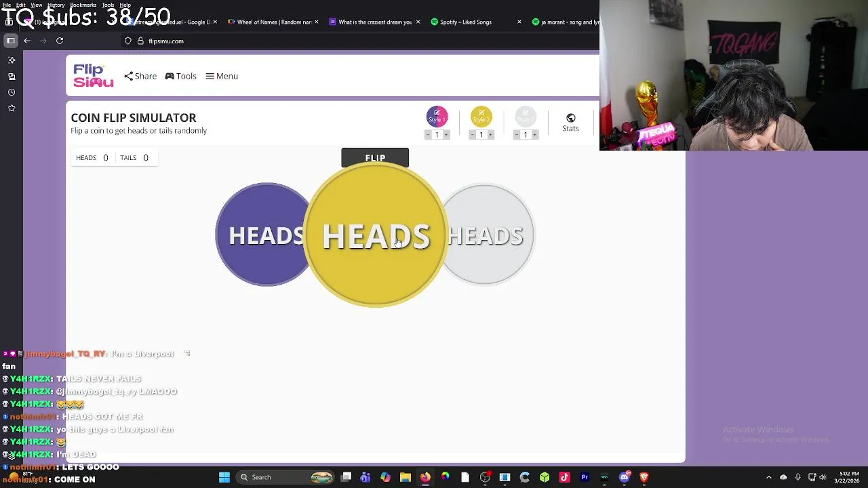
Task: Click the TAILS 0 counter
Action: pyautogui.click(x=134, y=157)
